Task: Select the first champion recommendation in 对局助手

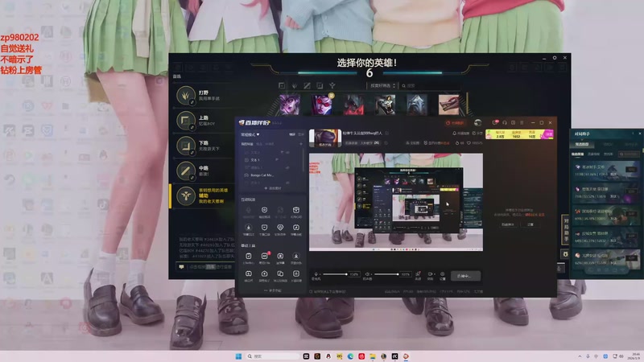Action: click(605, 171)
